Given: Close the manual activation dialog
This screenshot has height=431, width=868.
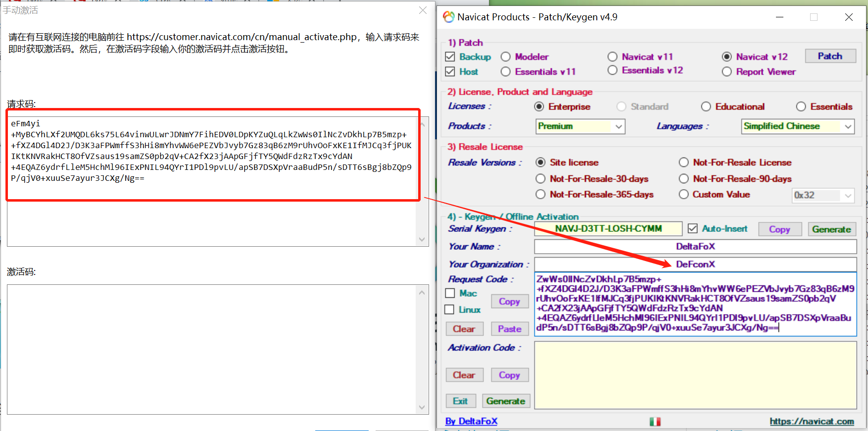Looking at the screenshot, I should click(423, 10).
